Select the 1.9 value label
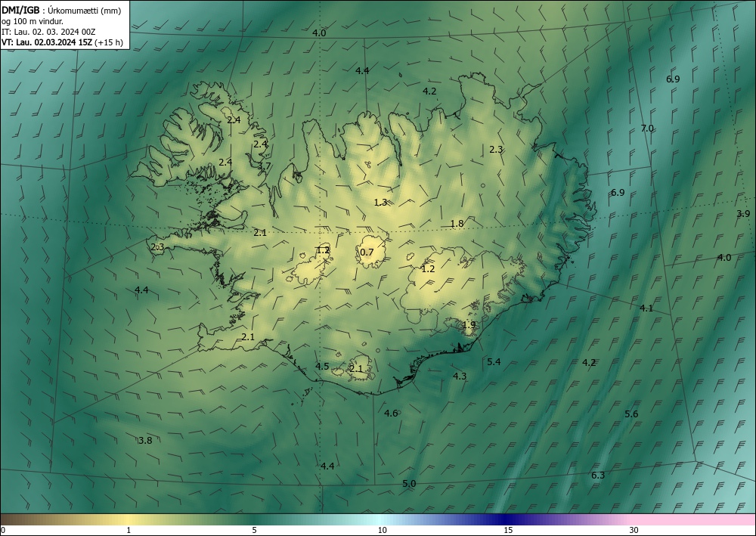The height and width of the screenshot is (536, 756). pyautogui.click(x=469, y=325)
